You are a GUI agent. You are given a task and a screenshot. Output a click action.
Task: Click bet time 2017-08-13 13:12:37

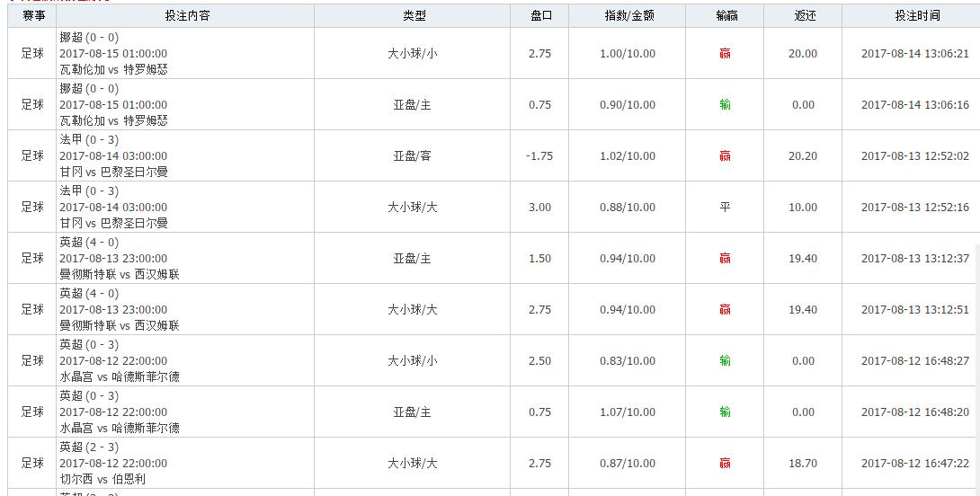pos(915,259)
